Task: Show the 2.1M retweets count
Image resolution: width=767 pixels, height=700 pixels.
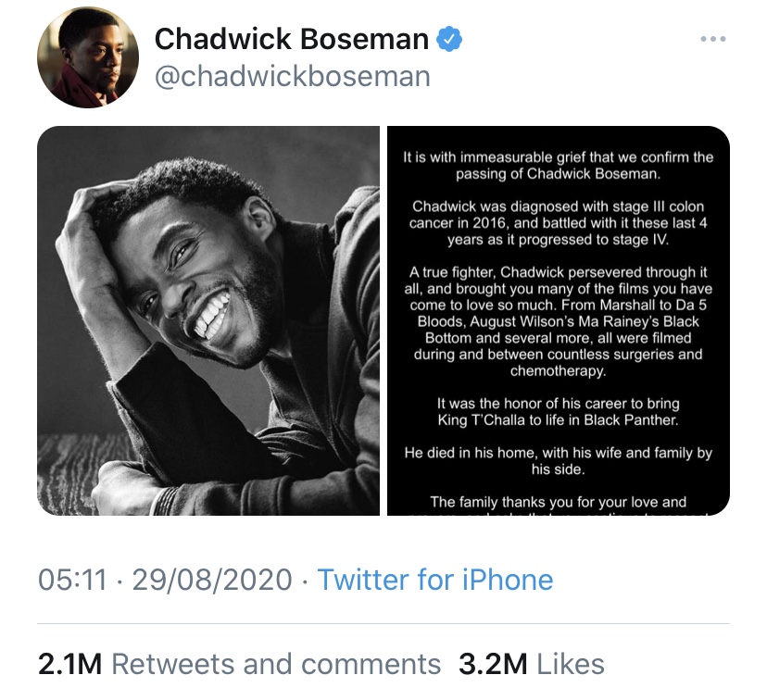Action: pyautogui.click(x=69, y=663)
